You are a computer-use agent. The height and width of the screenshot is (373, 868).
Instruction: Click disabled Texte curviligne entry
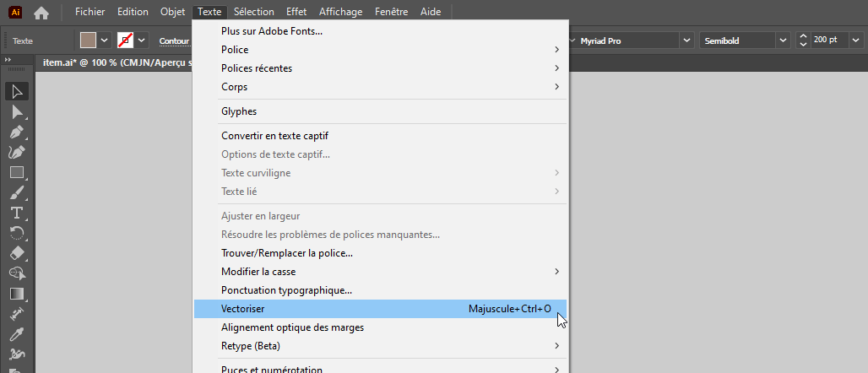coord(380,173)
